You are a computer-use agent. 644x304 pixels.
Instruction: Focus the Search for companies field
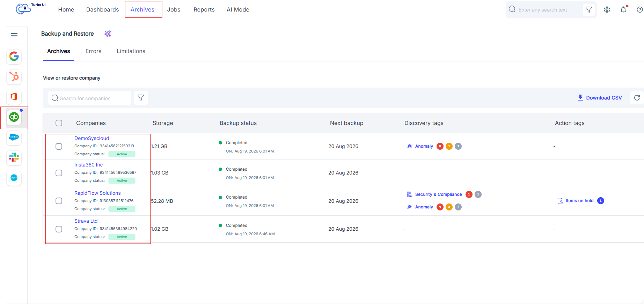(90, 98)
